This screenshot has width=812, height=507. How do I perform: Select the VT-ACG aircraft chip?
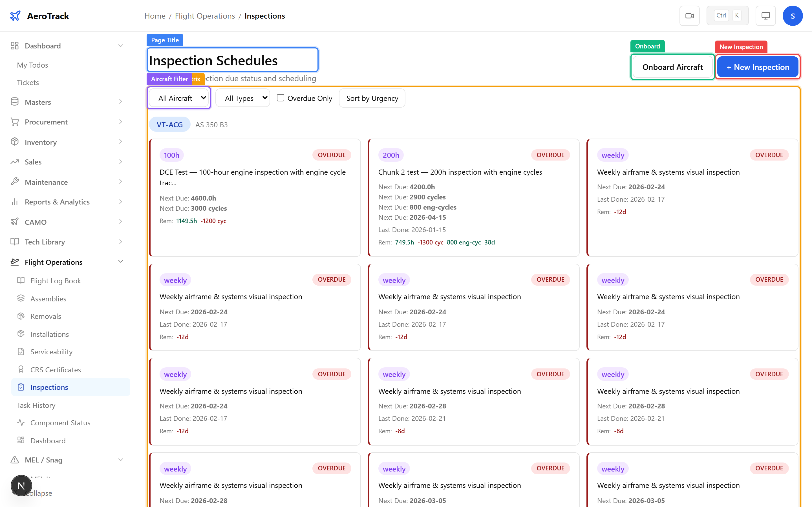[169, 125]
